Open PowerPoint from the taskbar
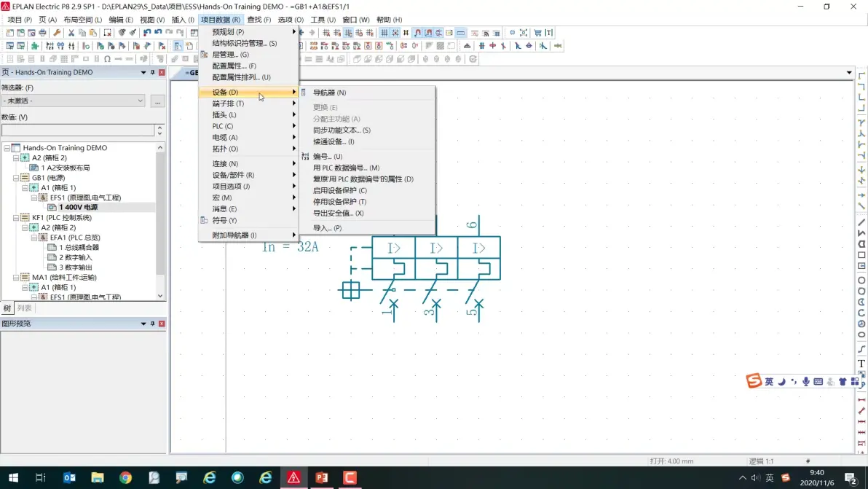Viewport: 868px width, 489px height. coord(322,477)
